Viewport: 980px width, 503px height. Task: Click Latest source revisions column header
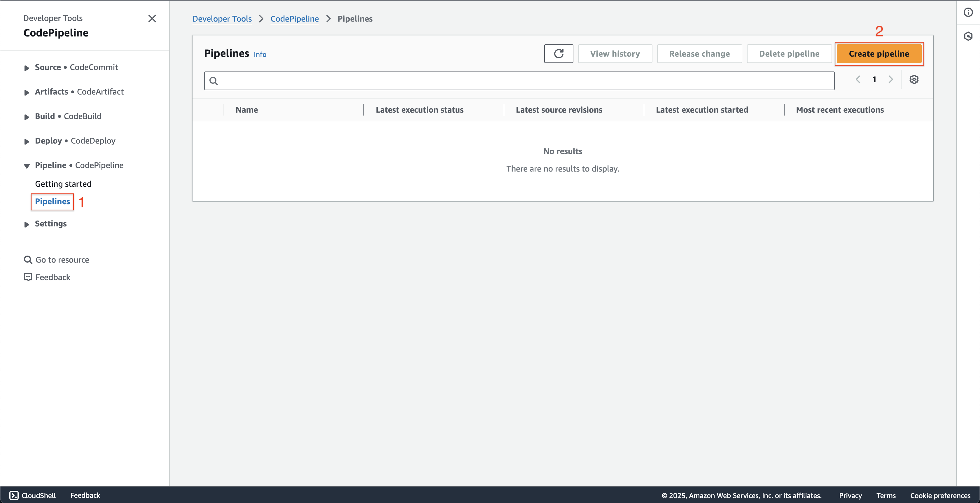[559, 110]
